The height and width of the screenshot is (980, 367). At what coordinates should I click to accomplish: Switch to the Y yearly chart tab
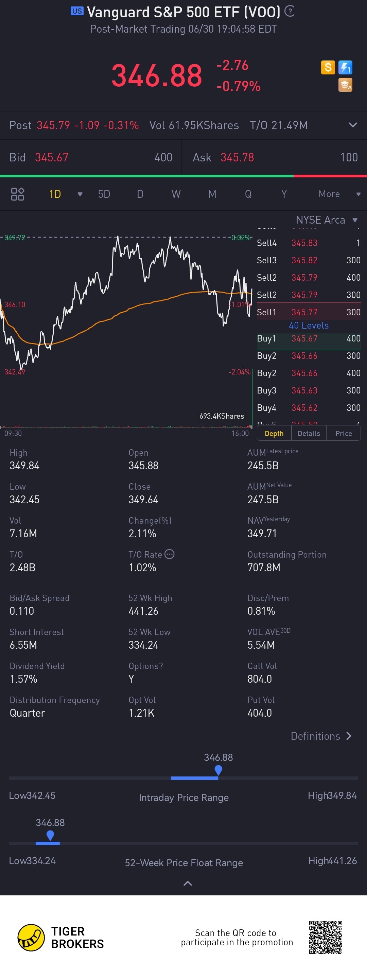pos(284,194)
